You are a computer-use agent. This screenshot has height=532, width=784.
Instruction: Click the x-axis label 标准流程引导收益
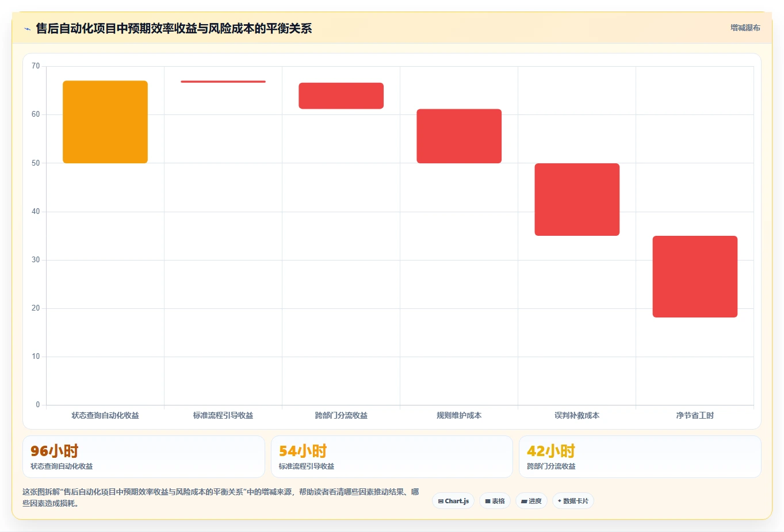(223, 415)
